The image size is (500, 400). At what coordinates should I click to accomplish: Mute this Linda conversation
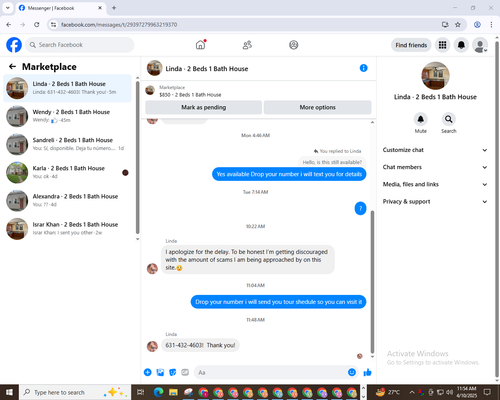421,119
